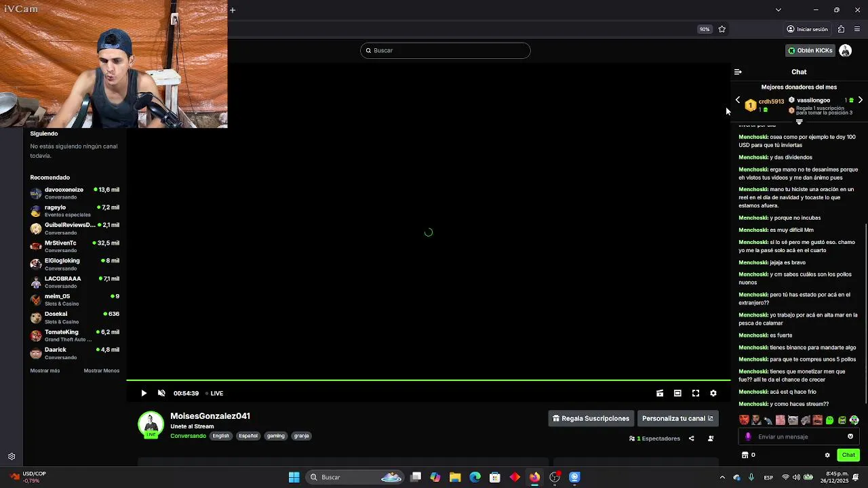The image size is (868, 488).
Task: Go to next top donors page
Action: (x=861, y=100)
